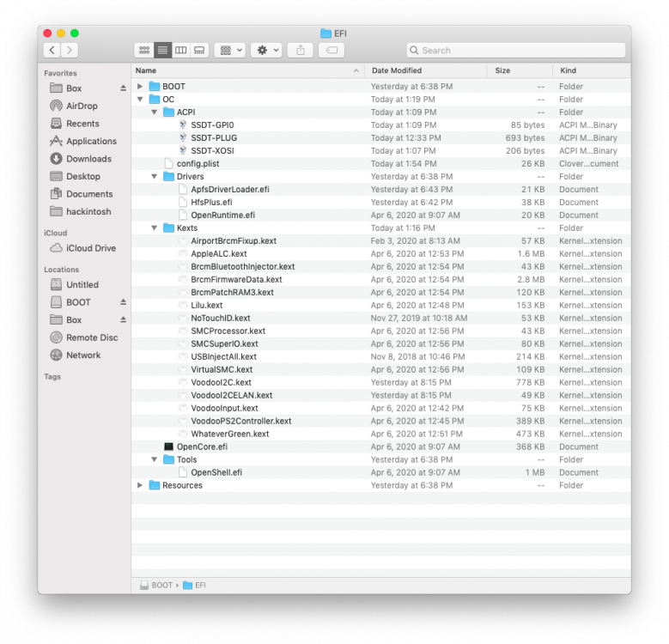Image resolution: width=669 pixels, height=644 pixels.
Task: Click the Search field
Action: [x=516, y=51]
